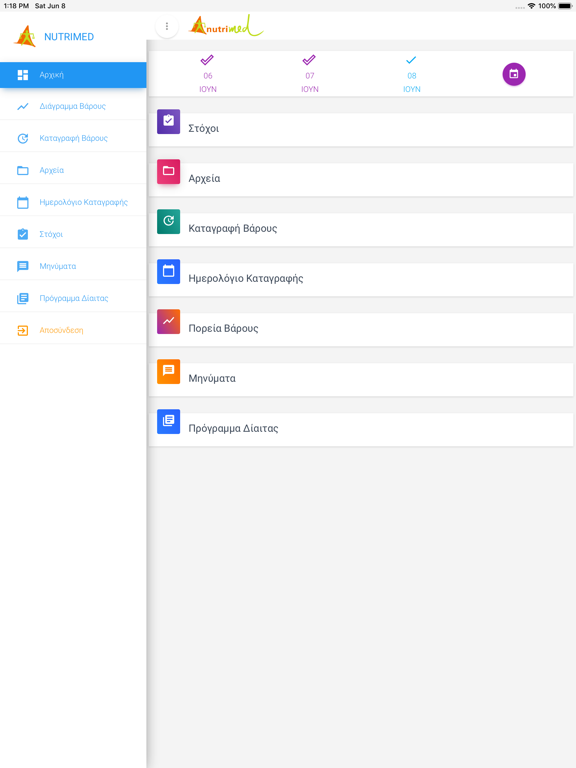
Task: Click the Αρχική dashboard icon
Action: click(23, 75)
